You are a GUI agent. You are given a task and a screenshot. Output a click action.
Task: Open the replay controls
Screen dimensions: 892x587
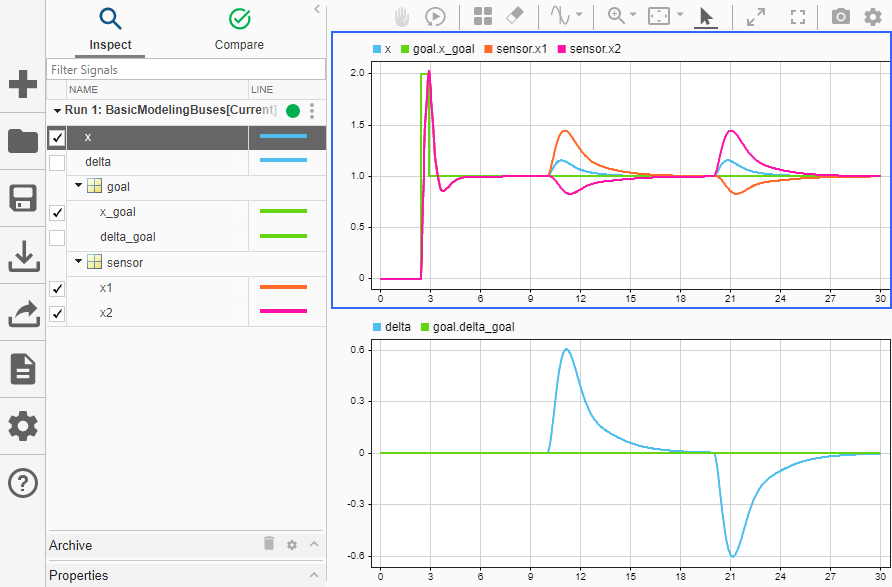point(435,16)
